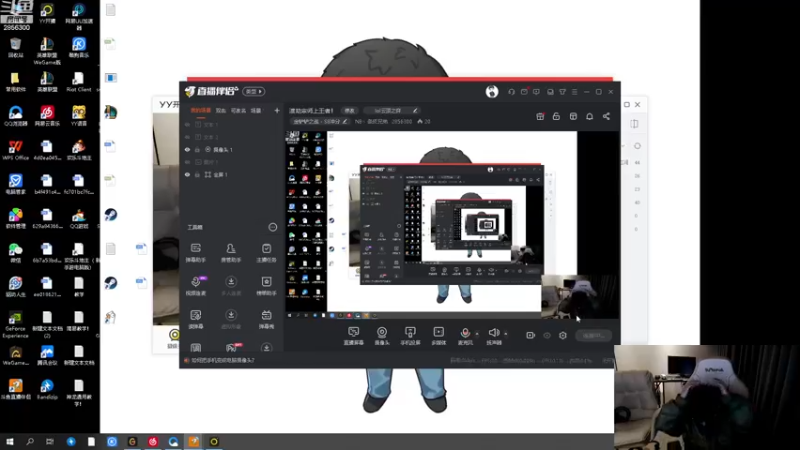Open the 主播任务 tool
Screen dimensions: 800x450
[x=266, y=253]
